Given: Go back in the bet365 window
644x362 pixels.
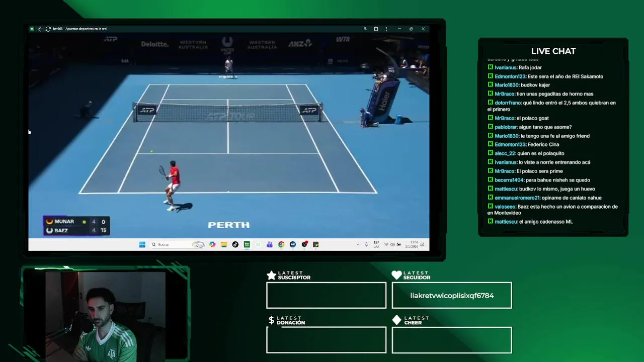Looking at the screenshot, I should click(x=40, y=29).
